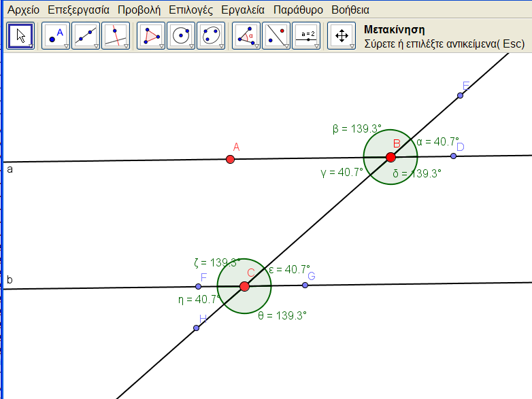Click blue point G on line b
The width and height of the screenshot is (532, 399).
click(x=305, y=285)
